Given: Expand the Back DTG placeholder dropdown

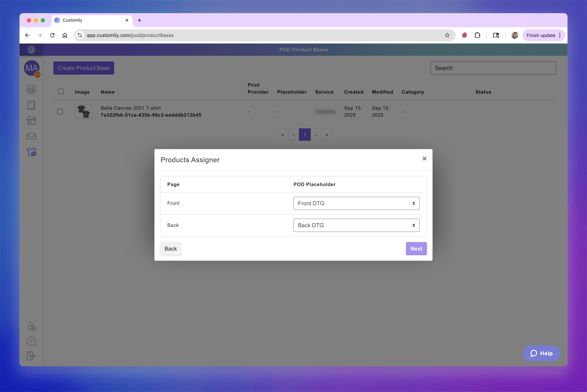Looking at the screenshot, I should coord(356,225).
